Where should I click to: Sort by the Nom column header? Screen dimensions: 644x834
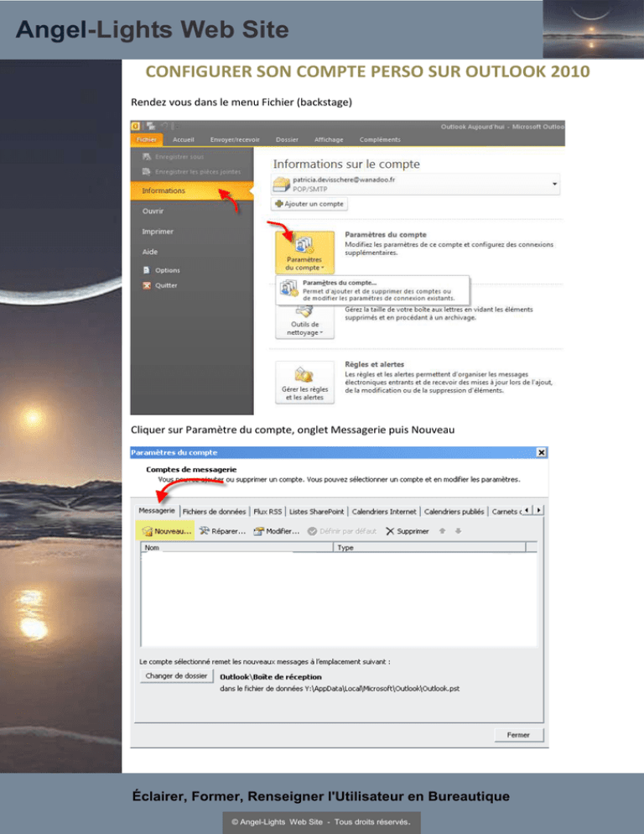[x=237, y=547]
